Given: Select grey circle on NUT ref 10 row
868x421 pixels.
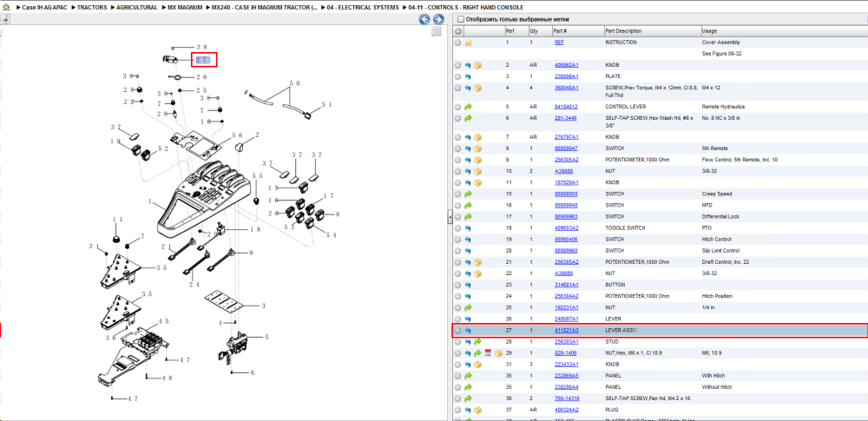Looking at the screenshot, I should (x=457, y=171).
